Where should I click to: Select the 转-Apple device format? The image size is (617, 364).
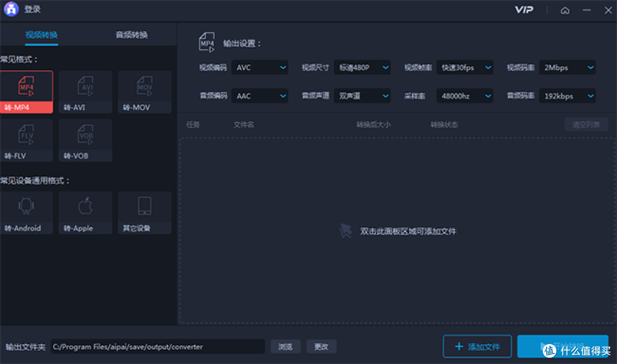tap(85, 213)
